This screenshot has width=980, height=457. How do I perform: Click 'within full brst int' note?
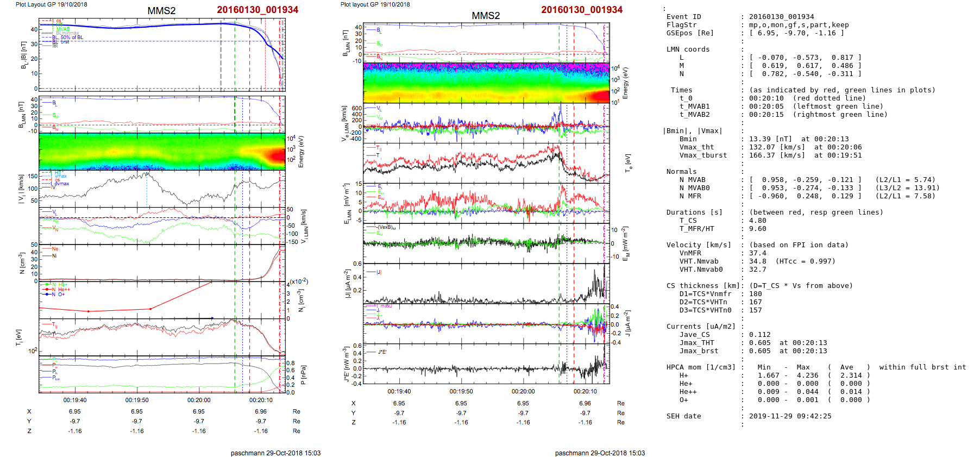(922, 367)
